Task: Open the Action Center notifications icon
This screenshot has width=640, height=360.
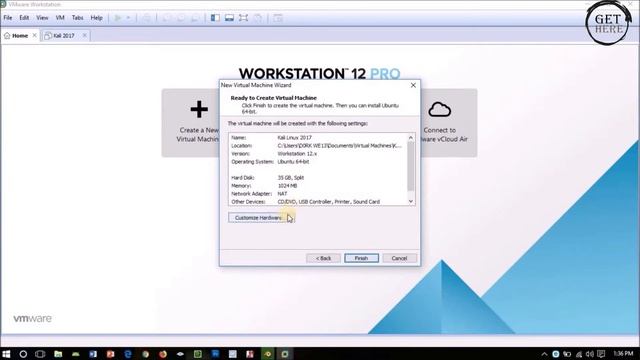Action: pyautogui.click(x=601, y=354)
